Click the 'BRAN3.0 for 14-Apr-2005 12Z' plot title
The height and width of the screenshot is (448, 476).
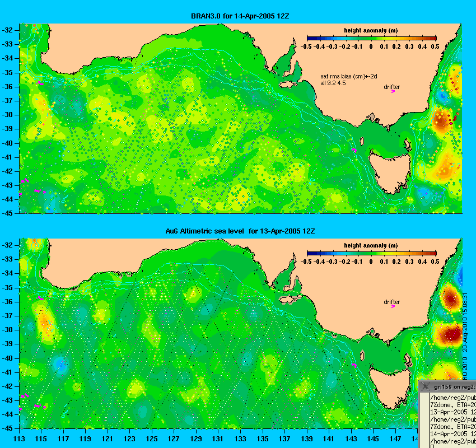[x=240, y=16]
